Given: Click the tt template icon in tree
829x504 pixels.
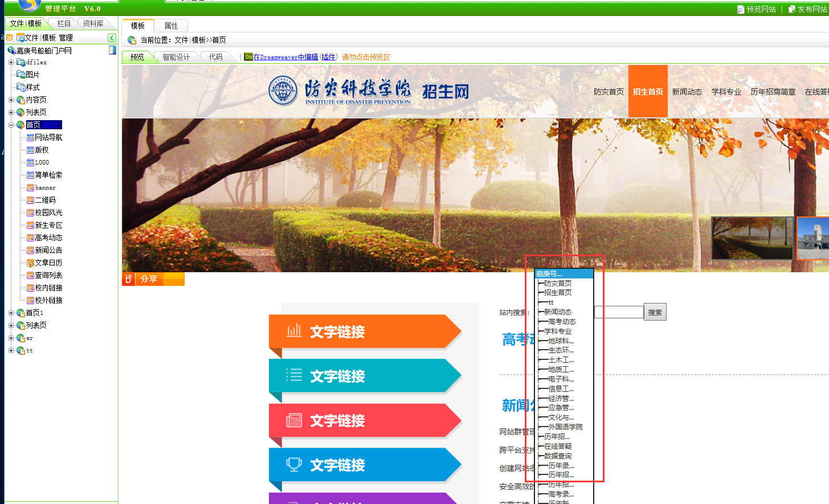Looking at the screenshot, I should [21, 350].
